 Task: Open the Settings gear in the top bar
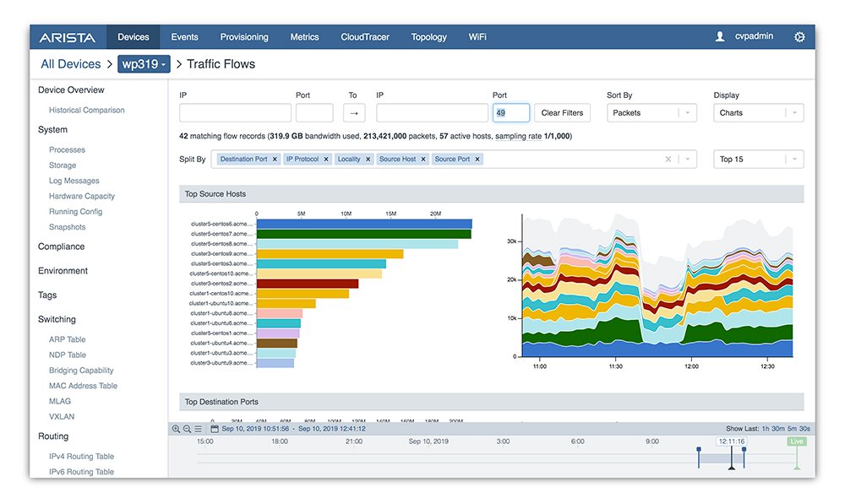(799, 36)
